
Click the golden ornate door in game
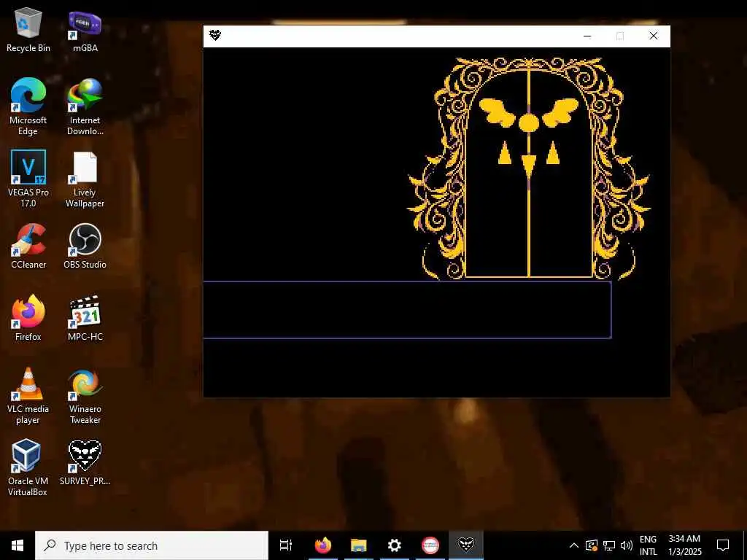529,168
